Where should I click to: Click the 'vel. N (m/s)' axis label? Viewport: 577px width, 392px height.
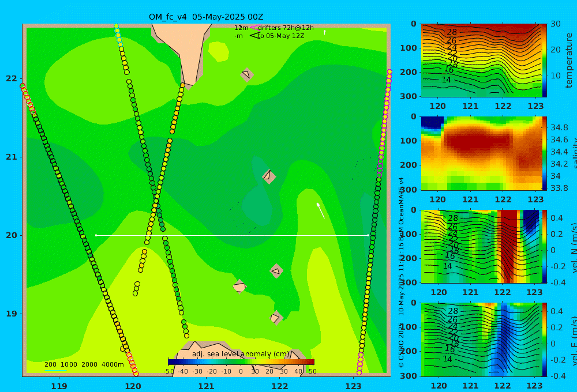(575, 247)
